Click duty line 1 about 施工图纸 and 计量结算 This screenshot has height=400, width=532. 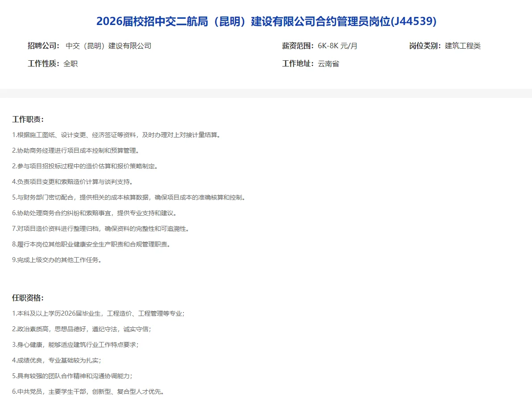(117, 135)
